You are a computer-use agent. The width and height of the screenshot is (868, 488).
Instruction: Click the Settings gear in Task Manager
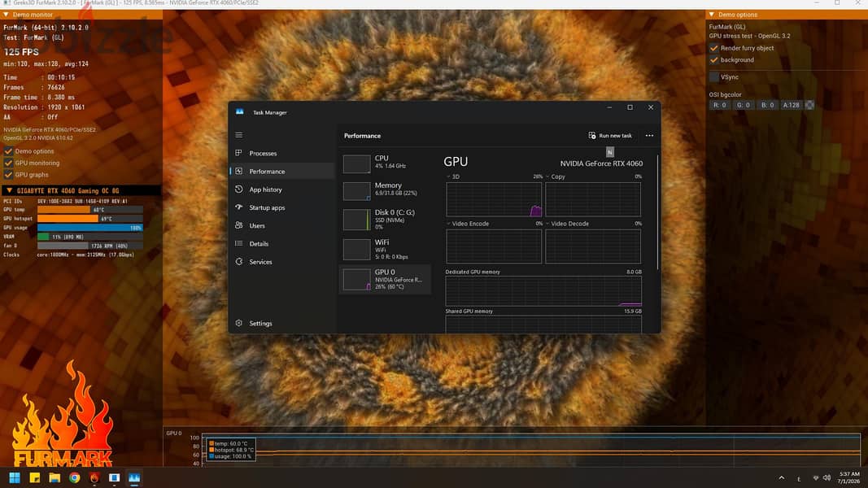pos(239,323)
